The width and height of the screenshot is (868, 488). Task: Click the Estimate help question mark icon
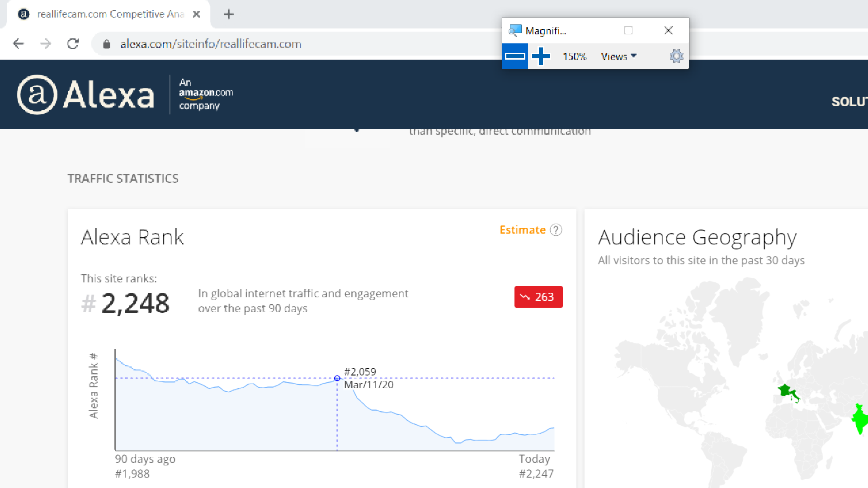pos(556,230)
